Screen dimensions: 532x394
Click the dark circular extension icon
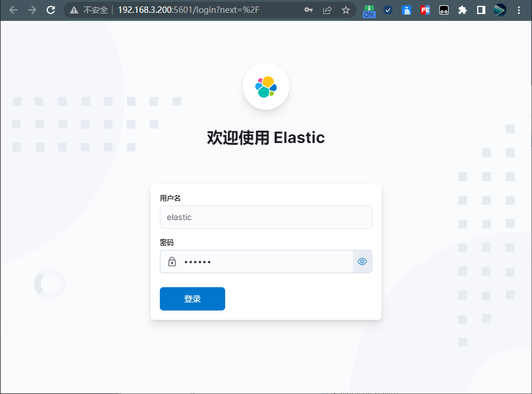click(500, 10)
